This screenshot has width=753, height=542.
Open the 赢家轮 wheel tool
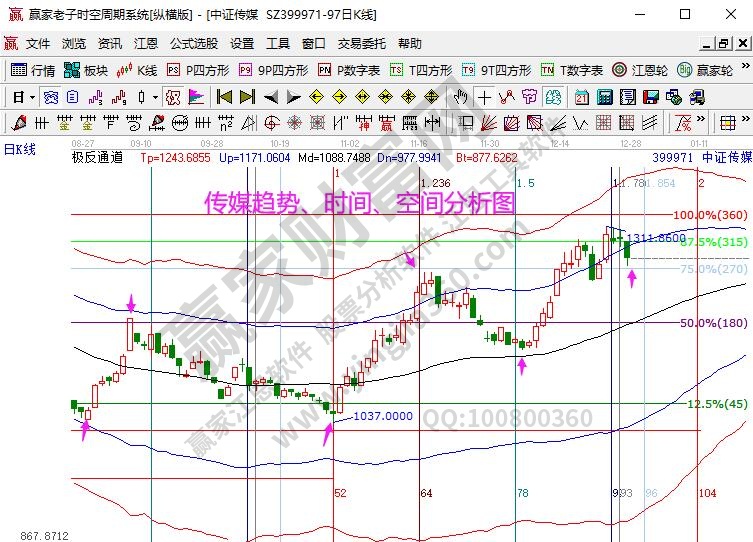click(706, 70)
